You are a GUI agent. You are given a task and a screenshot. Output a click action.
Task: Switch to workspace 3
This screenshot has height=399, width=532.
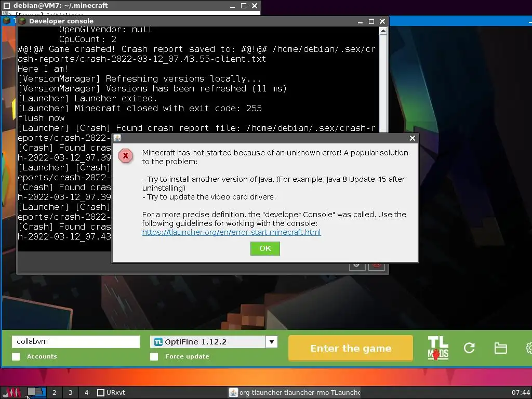(x=70, y=393)
